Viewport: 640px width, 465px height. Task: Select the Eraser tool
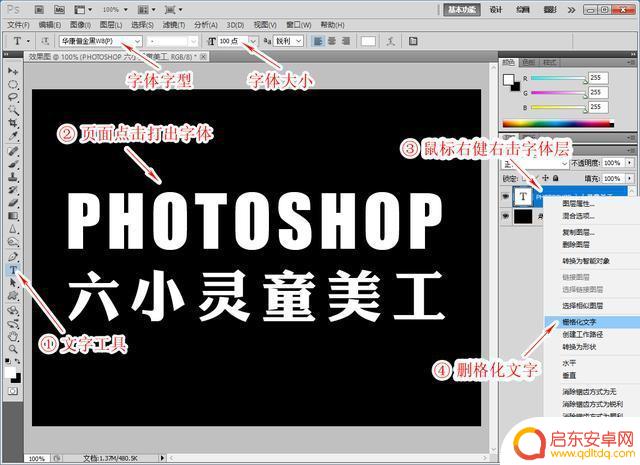pos(13,203)
